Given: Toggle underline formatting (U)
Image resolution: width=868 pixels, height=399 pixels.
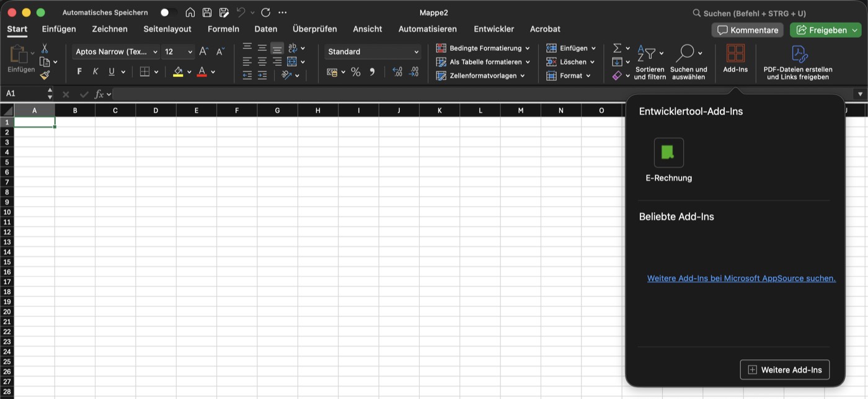Looking at the screenshot, I should pos(112,72).
